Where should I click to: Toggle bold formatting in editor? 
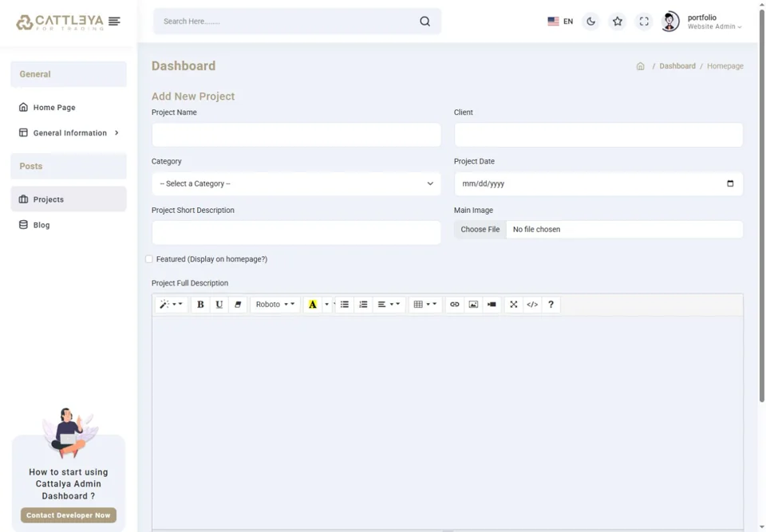coord(200,305)
